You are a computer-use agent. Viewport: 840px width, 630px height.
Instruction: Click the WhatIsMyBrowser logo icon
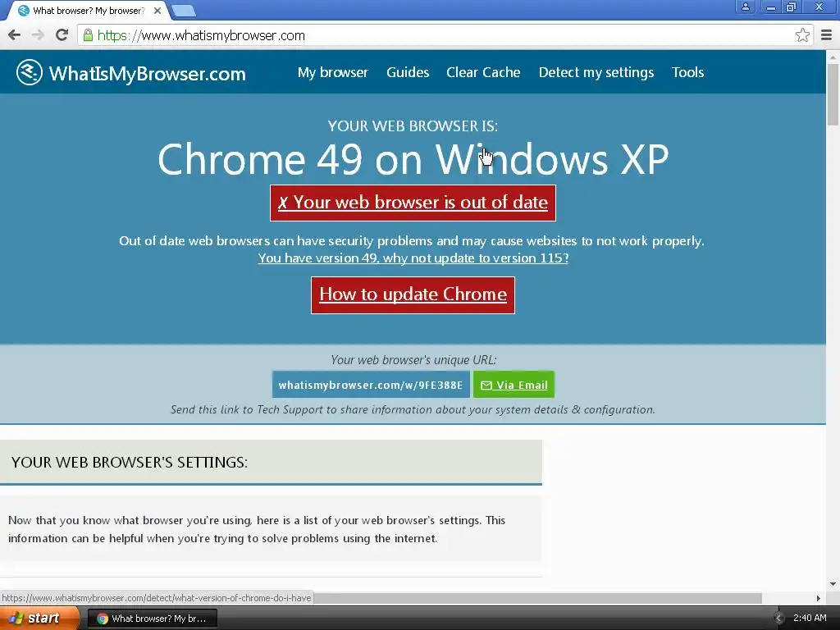(x=29, y=72)
